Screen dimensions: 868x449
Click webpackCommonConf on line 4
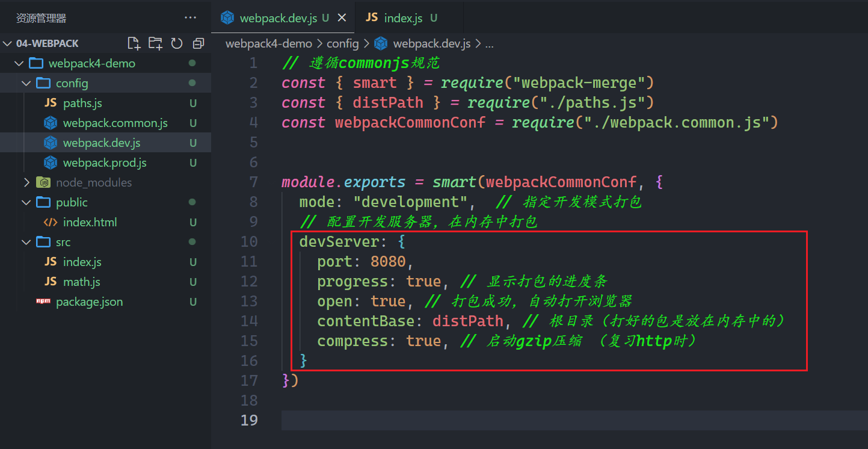410,122
